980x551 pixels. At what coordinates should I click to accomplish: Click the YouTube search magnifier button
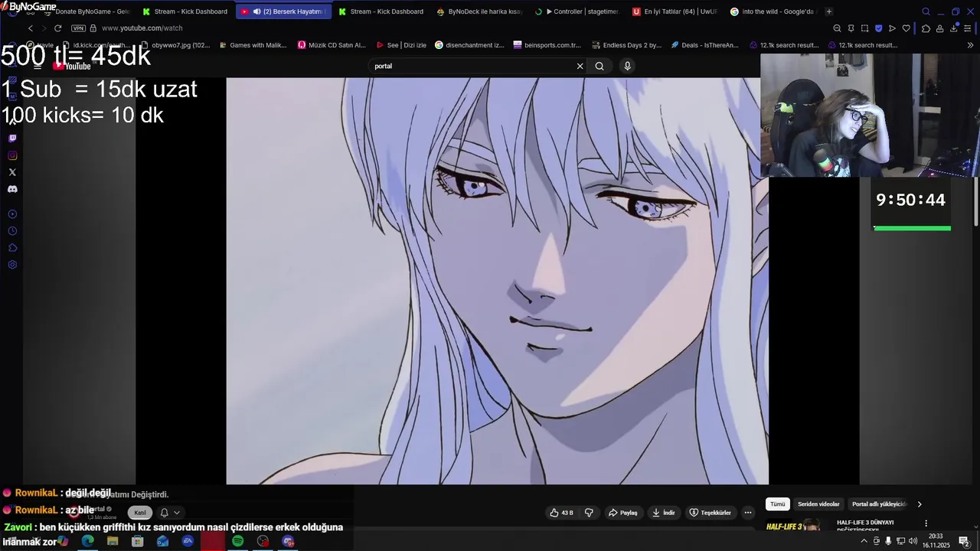pos(599,66)
